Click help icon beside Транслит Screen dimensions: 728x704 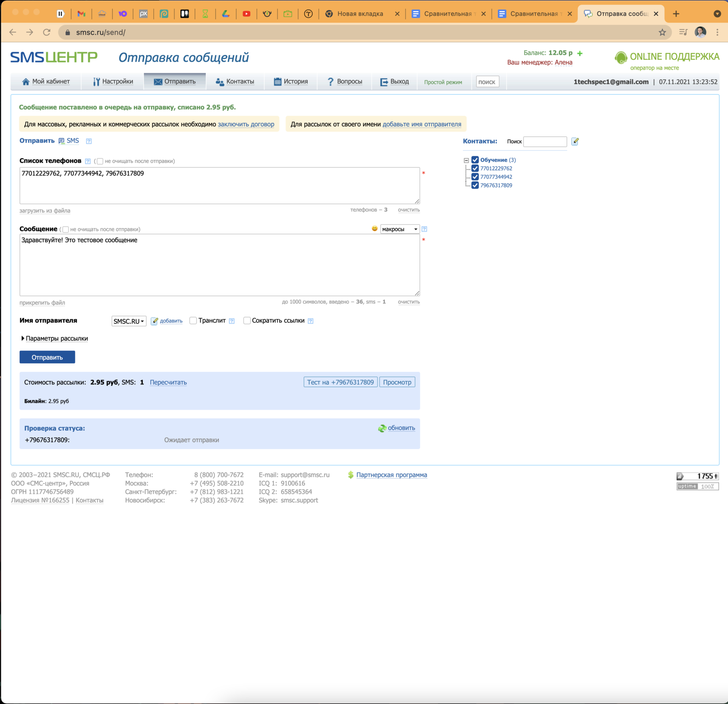click(x=232, y=321)
